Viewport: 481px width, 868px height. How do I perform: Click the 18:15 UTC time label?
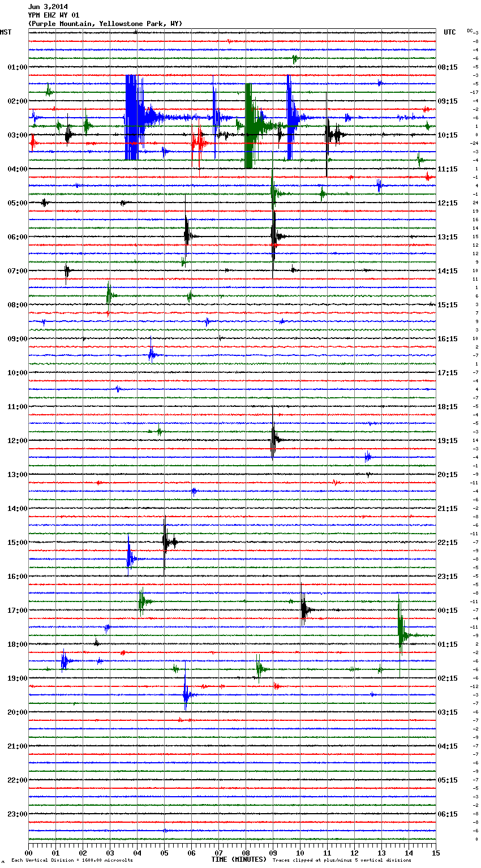[x=448, y=407]
